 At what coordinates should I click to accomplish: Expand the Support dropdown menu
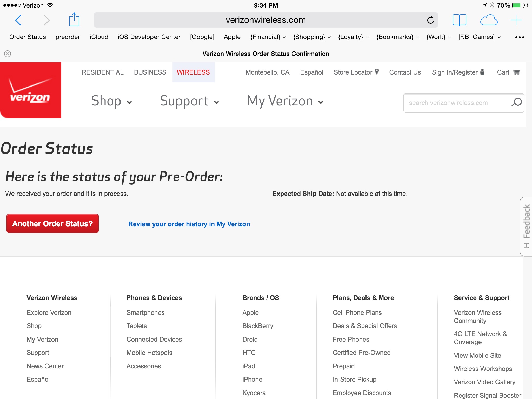point(189,101)
